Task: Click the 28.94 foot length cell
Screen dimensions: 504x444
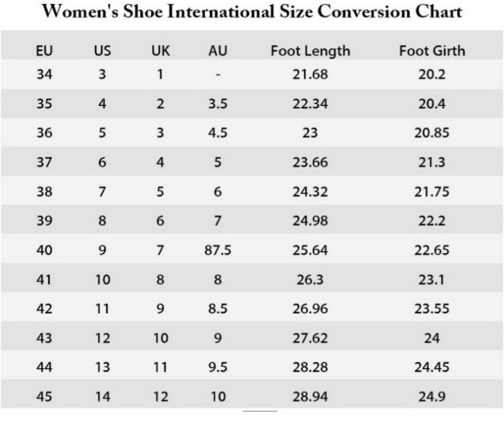Action: pyautogui.click(x=310, y=397)
